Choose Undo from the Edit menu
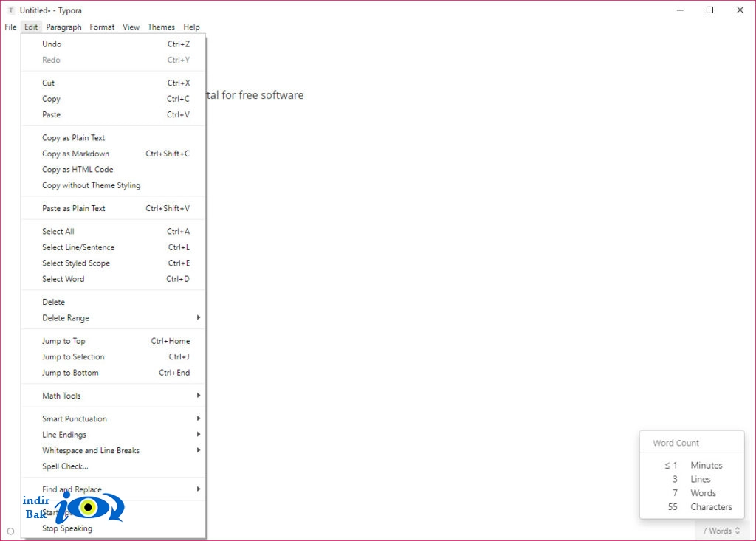The width and height of the screenshot is (756, 541). tap(114, 44)
